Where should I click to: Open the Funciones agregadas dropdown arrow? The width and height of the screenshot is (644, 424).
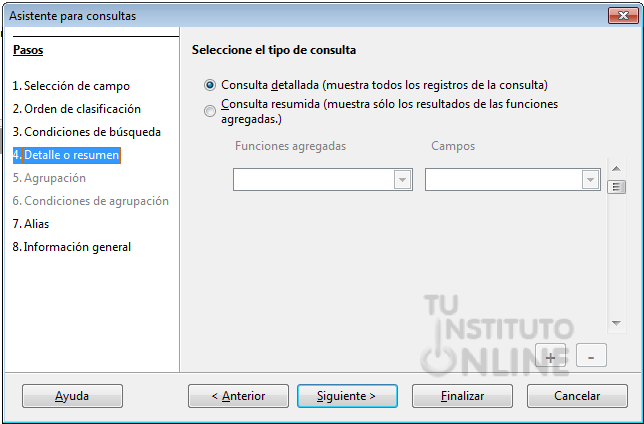(x=402, y=180)
